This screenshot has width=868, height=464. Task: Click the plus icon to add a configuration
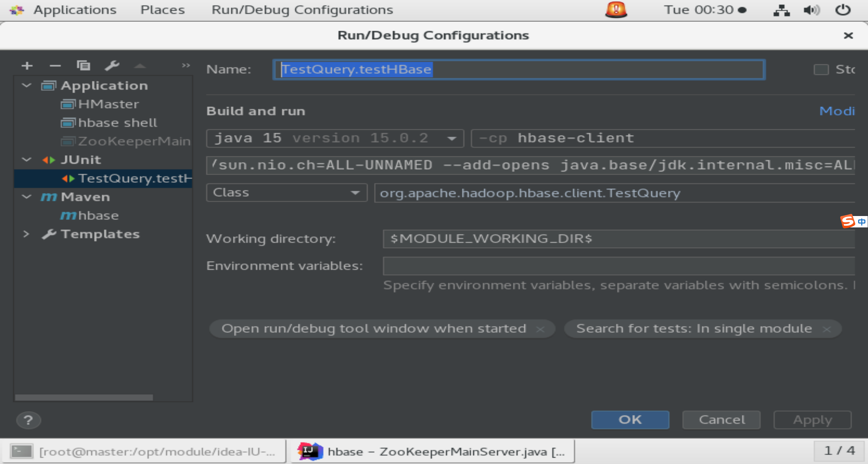click(x=27, y=65)
